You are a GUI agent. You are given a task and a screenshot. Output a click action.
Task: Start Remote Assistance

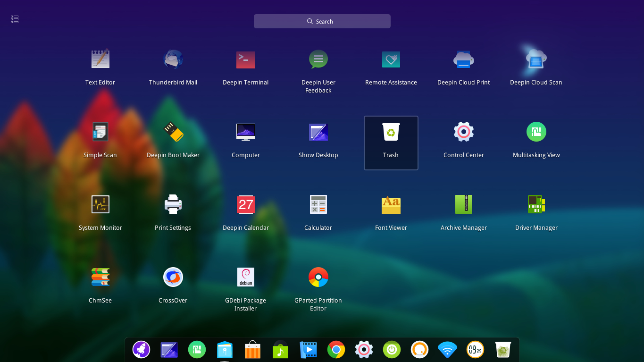point(391,66)
